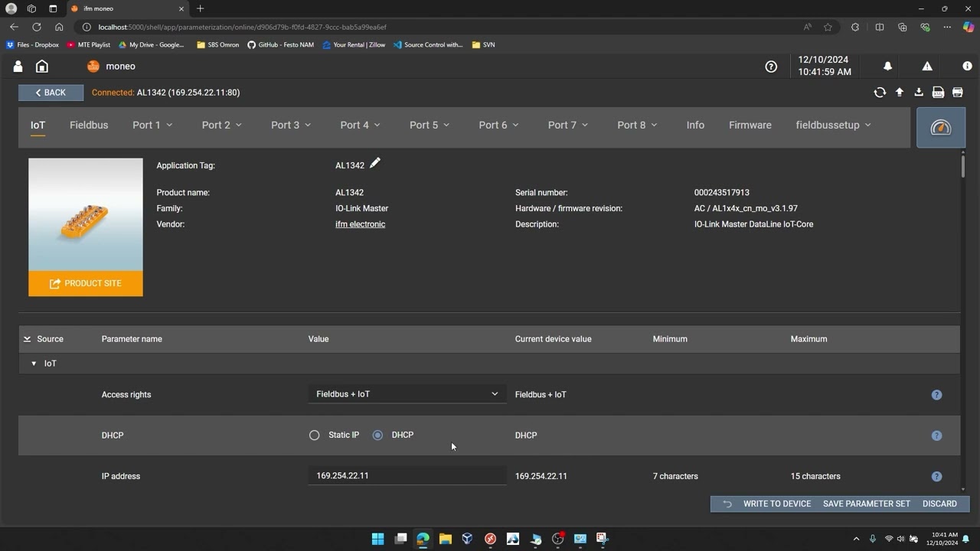Open VirtualBox from taskbar

(x=467, y=539)
